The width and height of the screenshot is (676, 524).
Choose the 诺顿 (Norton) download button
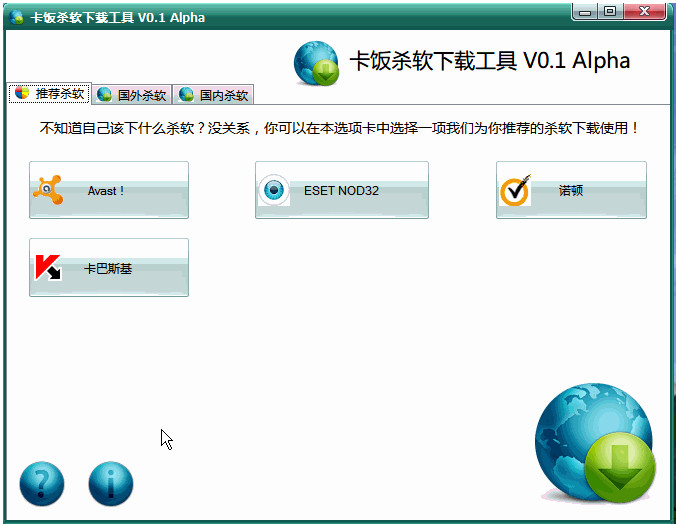[571, 190]
